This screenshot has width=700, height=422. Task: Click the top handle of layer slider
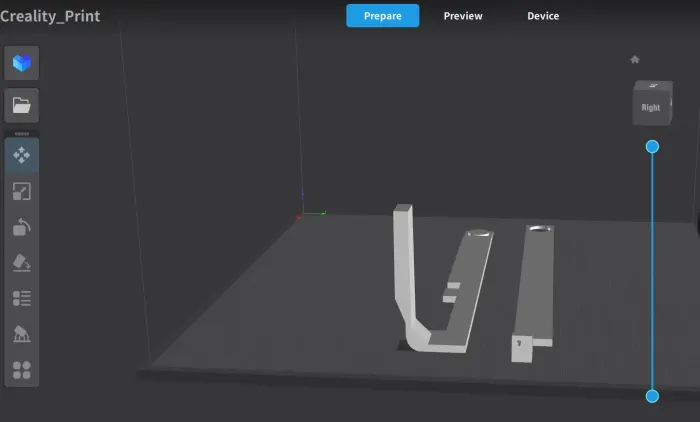pyautogui.click(x=652, y=147)
